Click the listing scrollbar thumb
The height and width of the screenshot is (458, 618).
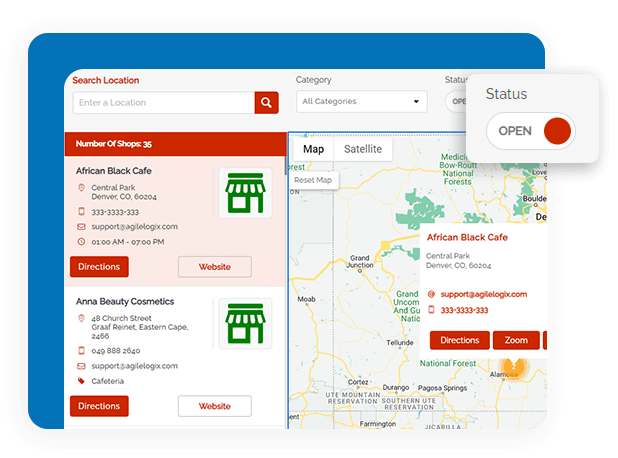point(286,166)
